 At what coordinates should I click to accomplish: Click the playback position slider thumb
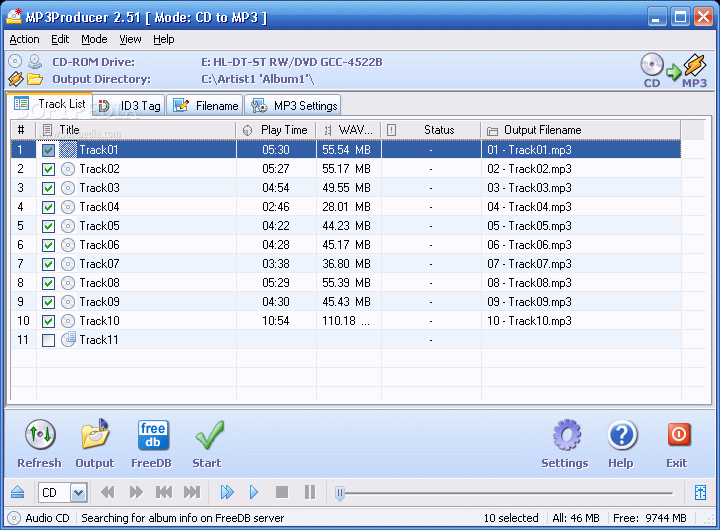pyautogui.click(x=340, y=493)
